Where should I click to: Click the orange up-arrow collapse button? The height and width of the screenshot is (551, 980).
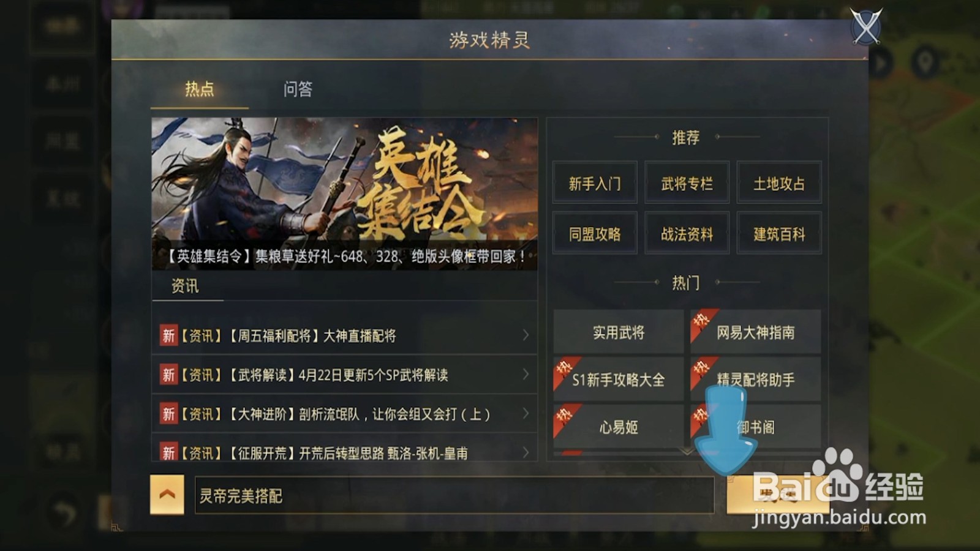(167, 495)
